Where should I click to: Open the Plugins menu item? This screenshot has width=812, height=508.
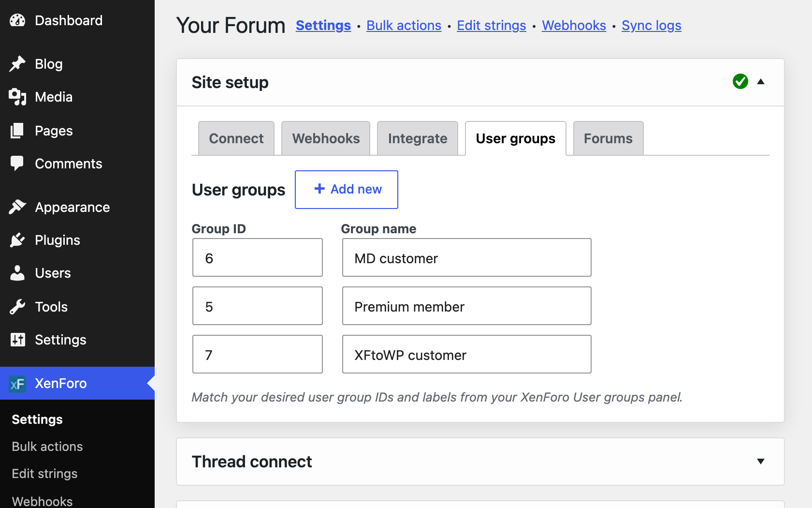tap(77, 240)
